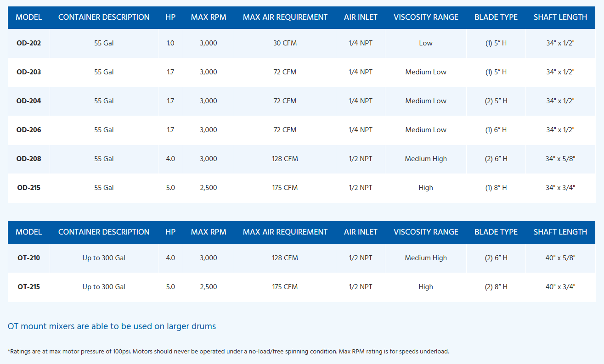Select the OD-215 model name
This screenshot has width=604, height=364.
[x=28, y=188]
